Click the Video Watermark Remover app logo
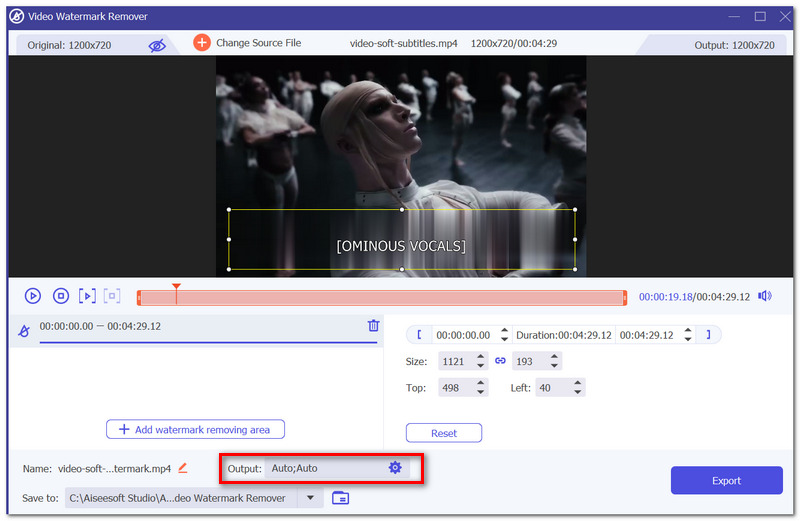Image resolution: width=800 pixels, height=521 pixels. (16, 16)
